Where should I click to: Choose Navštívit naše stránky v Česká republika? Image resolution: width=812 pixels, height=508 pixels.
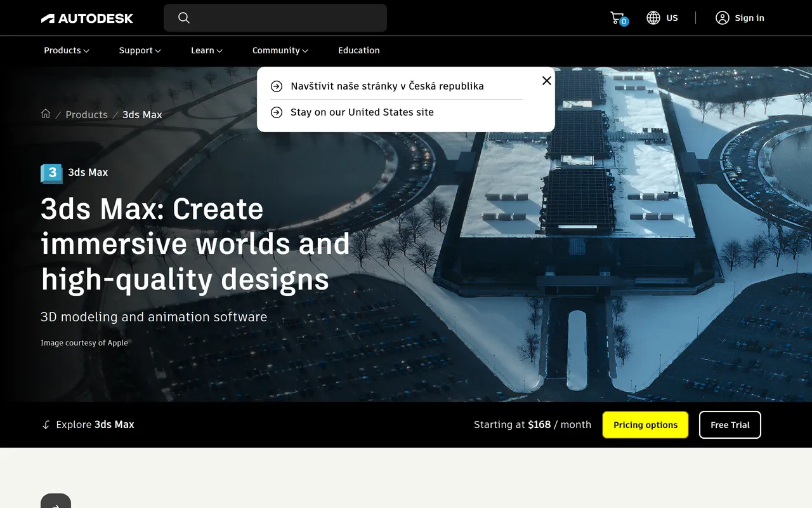coord(387,86)
